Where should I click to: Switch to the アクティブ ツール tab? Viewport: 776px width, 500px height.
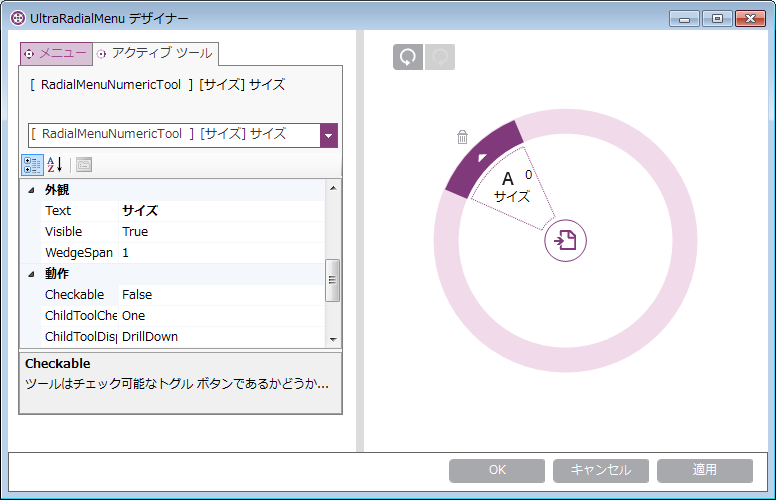click(x=155, y=53)
